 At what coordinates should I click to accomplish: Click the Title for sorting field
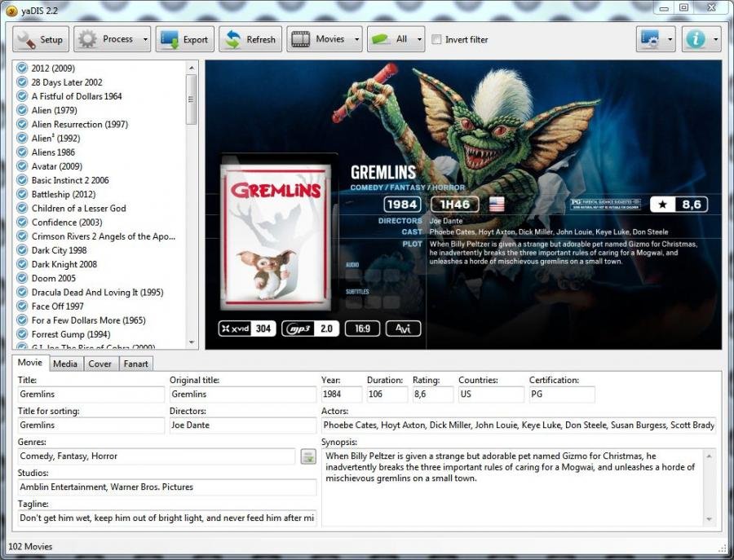coord(91,426)
